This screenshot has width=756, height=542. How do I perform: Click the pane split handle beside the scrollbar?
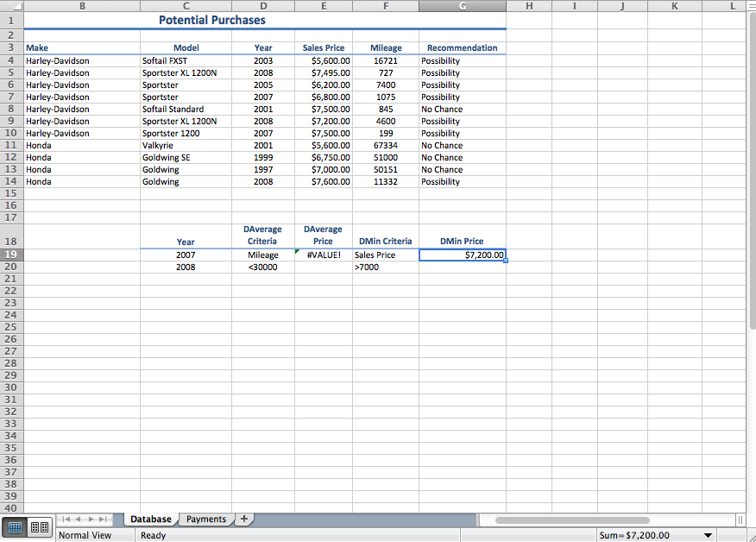pos(740,519)
